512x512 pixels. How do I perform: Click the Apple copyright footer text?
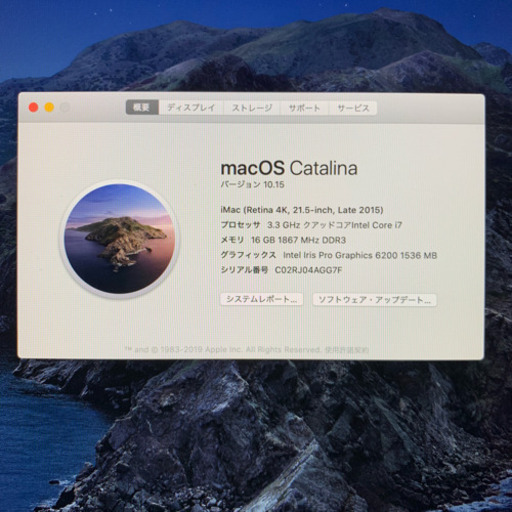pos(222,350)
